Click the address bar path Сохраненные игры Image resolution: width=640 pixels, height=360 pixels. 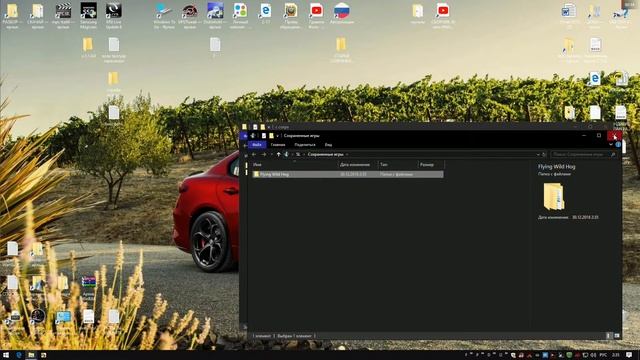(325, 154)
